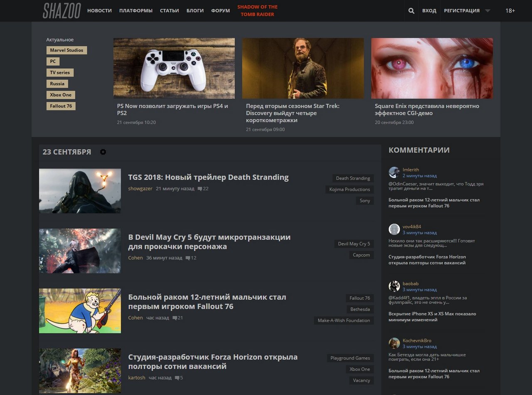
Task: Open the Платформы menu
Action: 136,11
